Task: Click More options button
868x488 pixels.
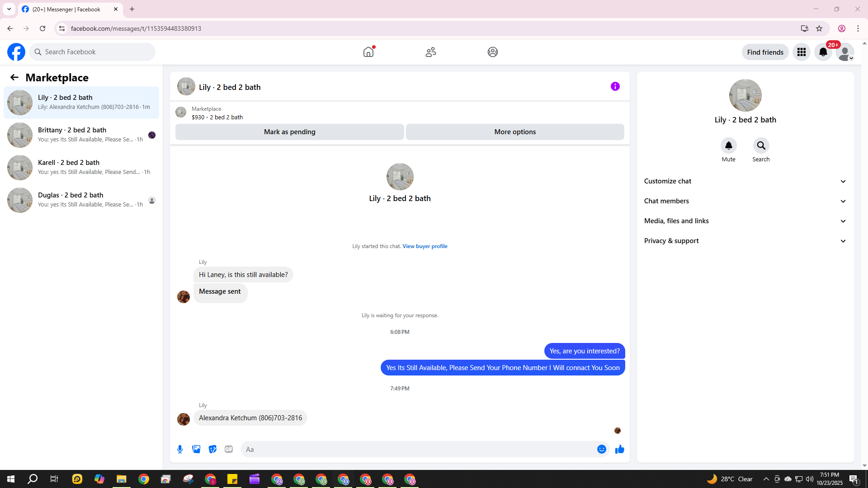Action: pyautogui.click(x=514, y=132)
